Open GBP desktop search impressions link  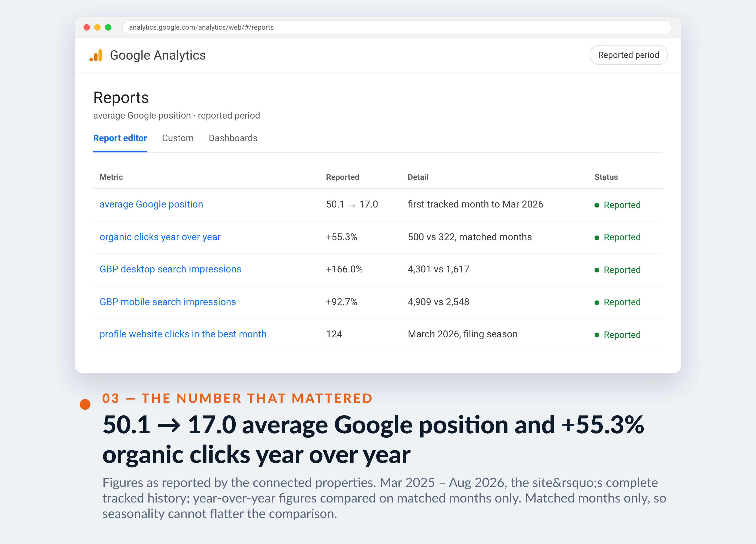point(170,269)
